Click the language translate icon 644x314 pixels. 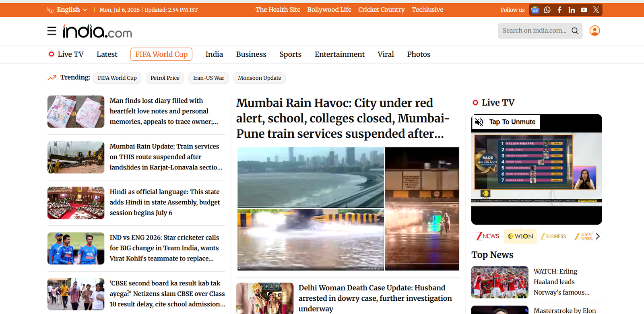[50, 10]
